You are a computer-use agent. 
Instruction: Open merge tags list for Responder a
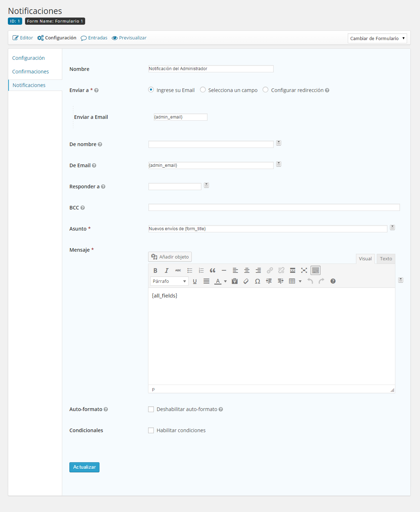point(206,185)
